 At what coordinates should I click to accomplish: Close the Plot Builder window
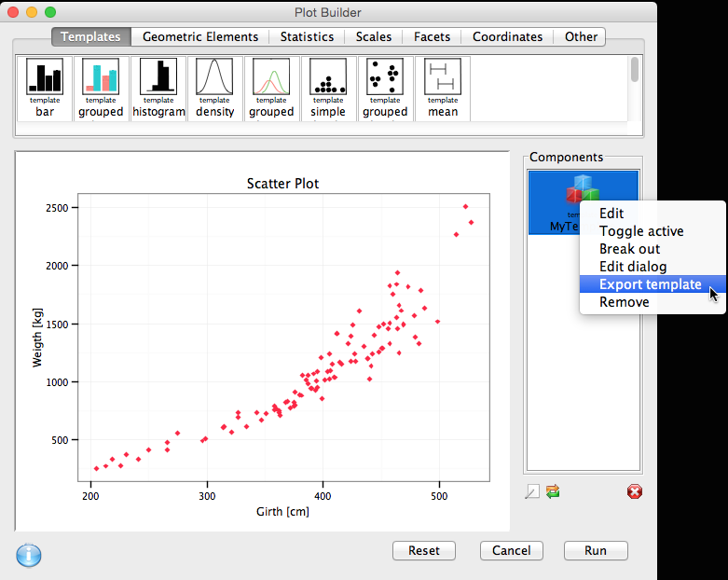(x=13, y=12)
